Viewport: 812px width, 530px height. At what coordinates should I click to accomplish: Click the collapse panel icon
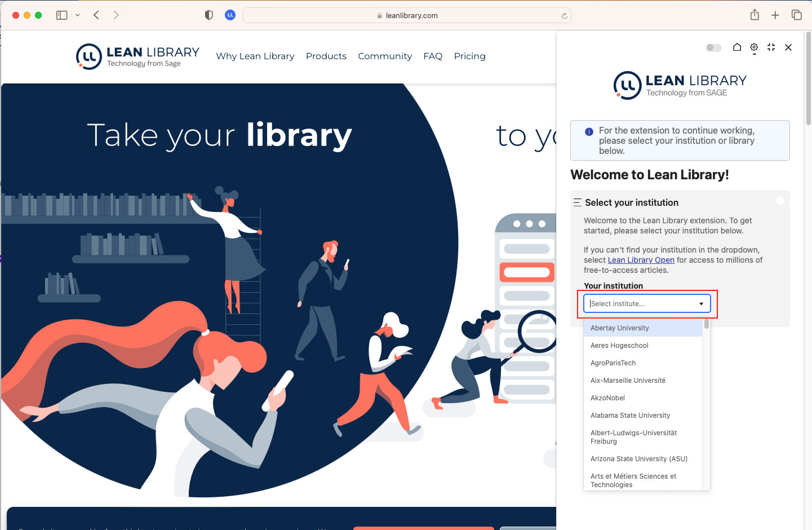(x=771, y=47)
